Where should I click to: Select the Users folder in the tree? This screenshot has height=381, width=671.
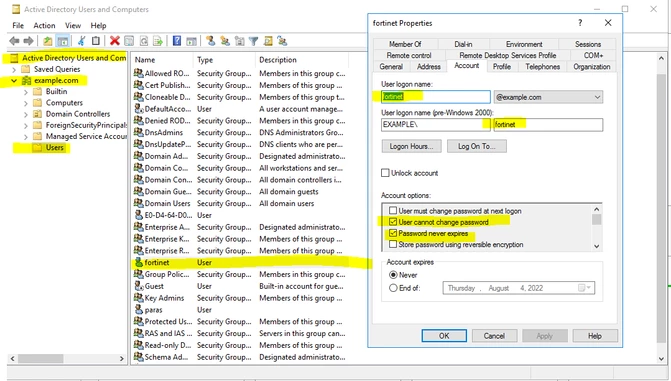(55, 148)
